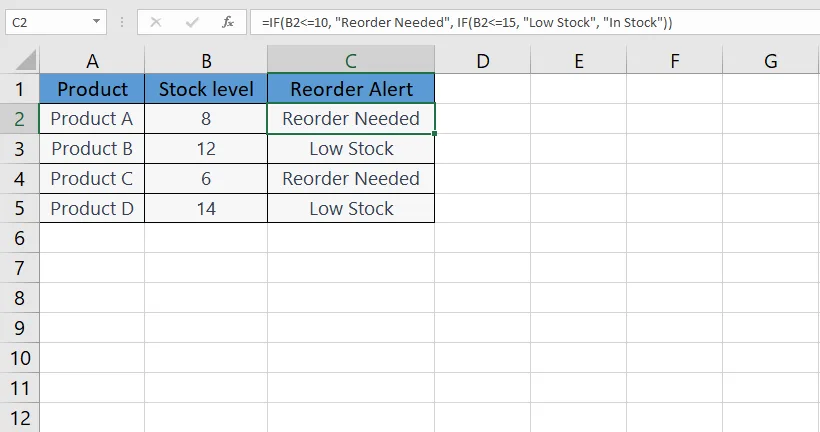Select empty cell A7
Viewport: 820px width, 432px height.
pos(92,268)
